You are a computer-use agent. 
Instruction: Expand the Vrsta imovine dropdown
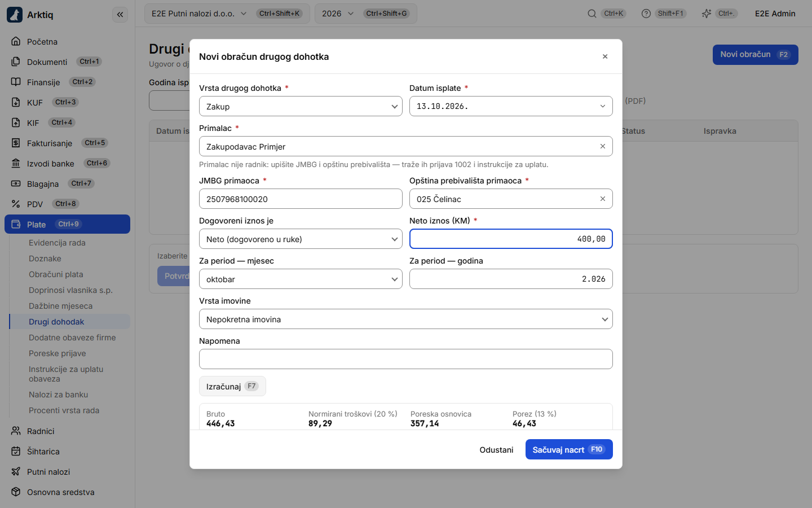(406, 319)
